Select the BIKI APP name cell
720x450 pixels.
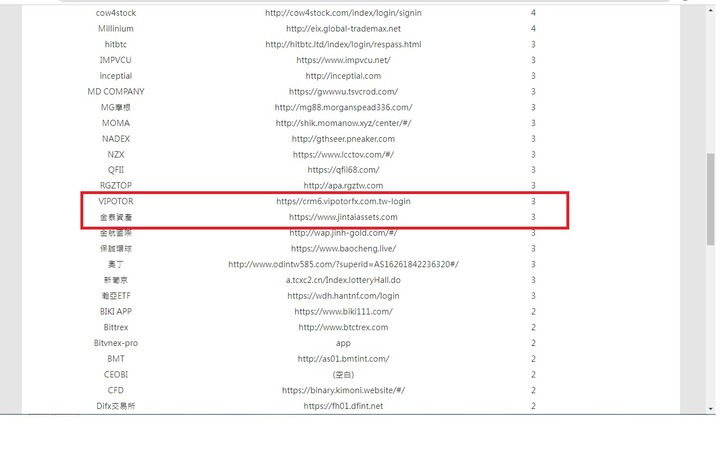(x=116, y=311)
